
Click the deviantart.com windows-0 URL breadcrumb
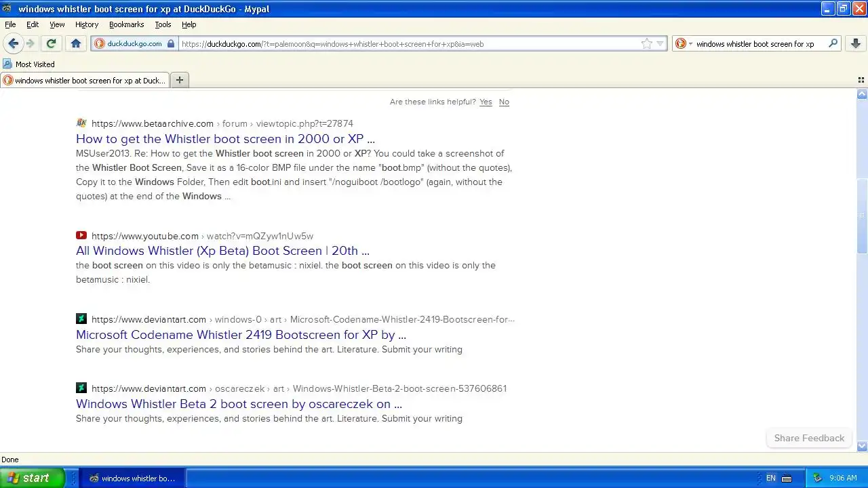click(x=303, y=319)
